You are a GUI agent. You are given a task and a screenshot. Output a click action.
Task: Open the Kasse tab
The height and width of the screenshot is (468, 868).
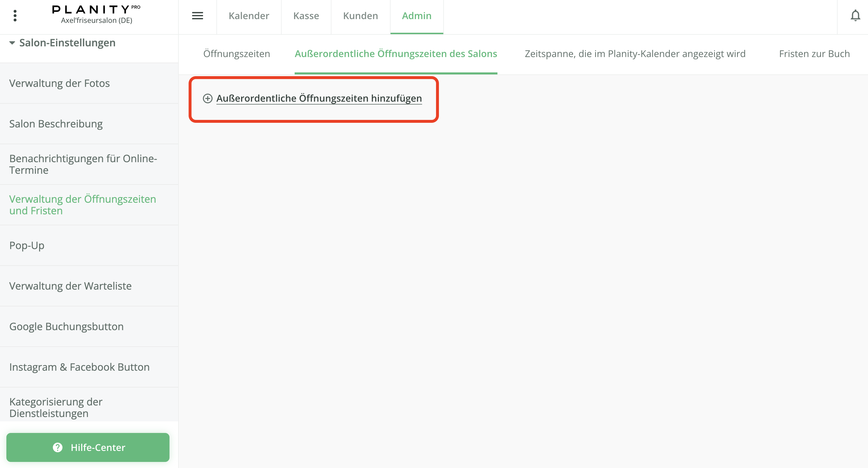click(x=306, y=16)
